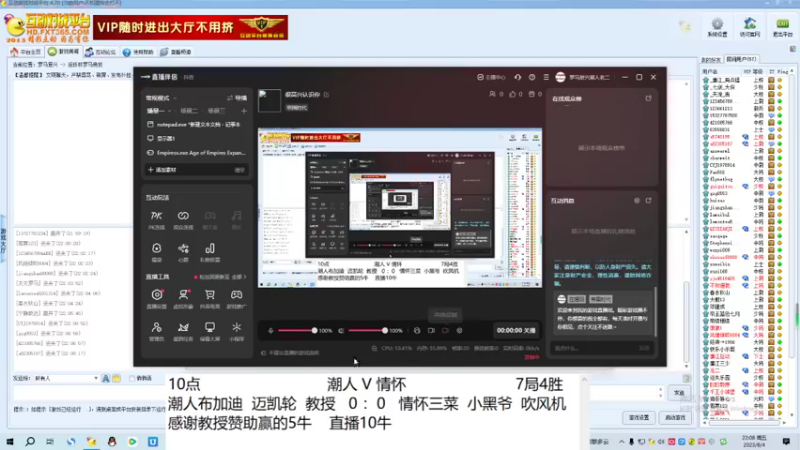Add a new scene with plus icon

point(244,111)
